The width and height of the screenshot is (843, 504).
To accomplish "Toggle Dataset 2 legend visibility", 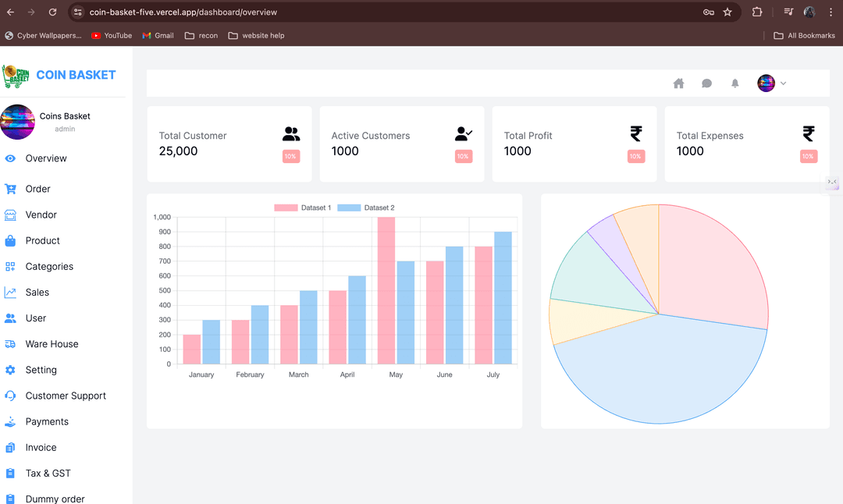I will [366, 208].
